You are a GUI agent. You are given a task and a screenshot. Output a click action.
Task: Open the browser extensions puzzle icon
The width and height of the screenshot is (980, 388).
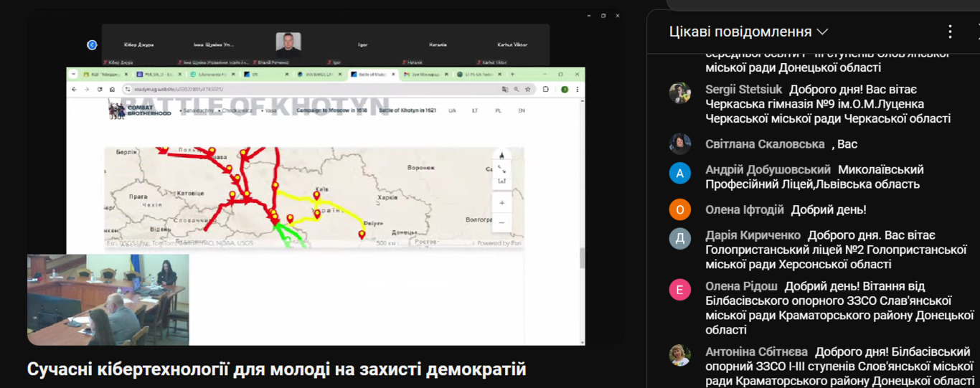(x=545, y=89)
